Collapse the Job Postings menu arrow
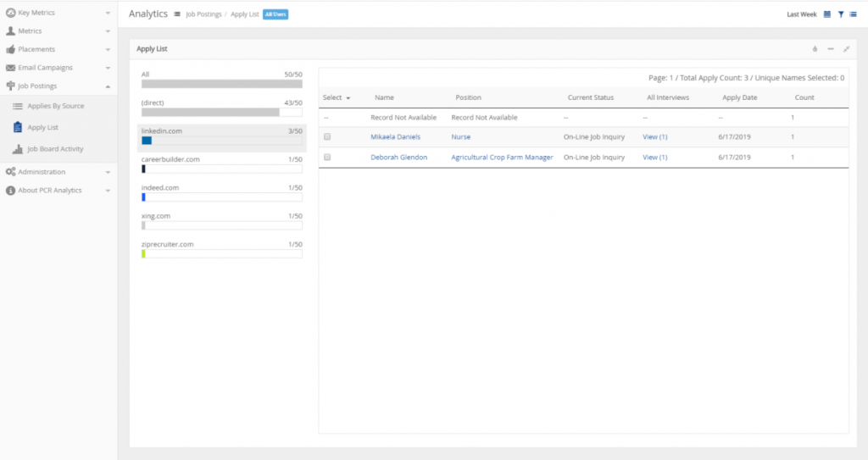This screenshot has height=460, width=868. click(108, 86)
